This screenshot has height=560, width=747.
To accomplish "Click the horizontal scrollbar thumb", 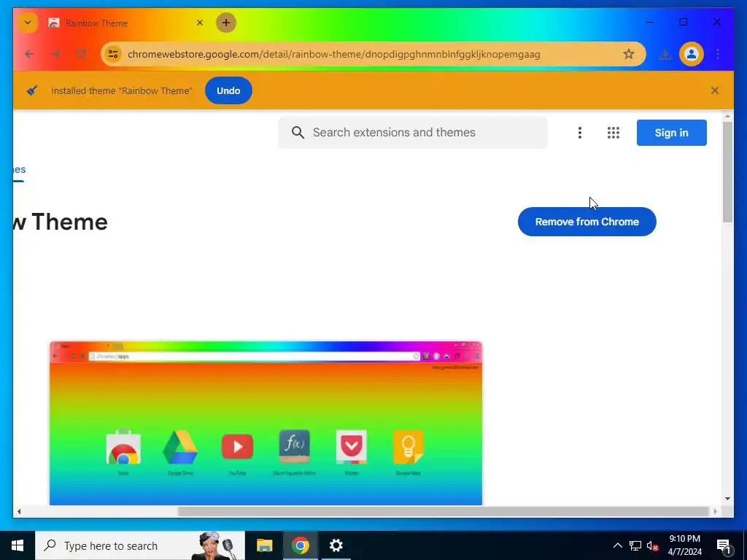I will (443, 511).
